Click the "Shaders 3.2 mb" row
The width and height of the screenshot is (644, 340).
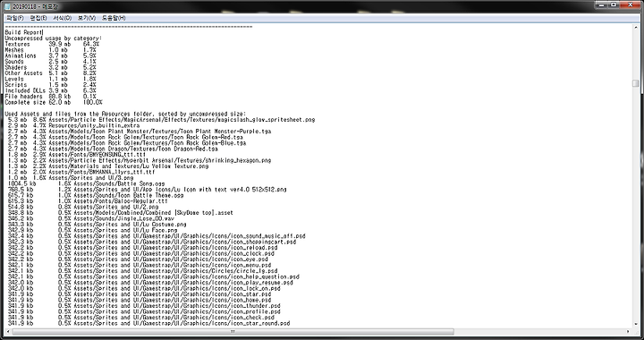50,67
